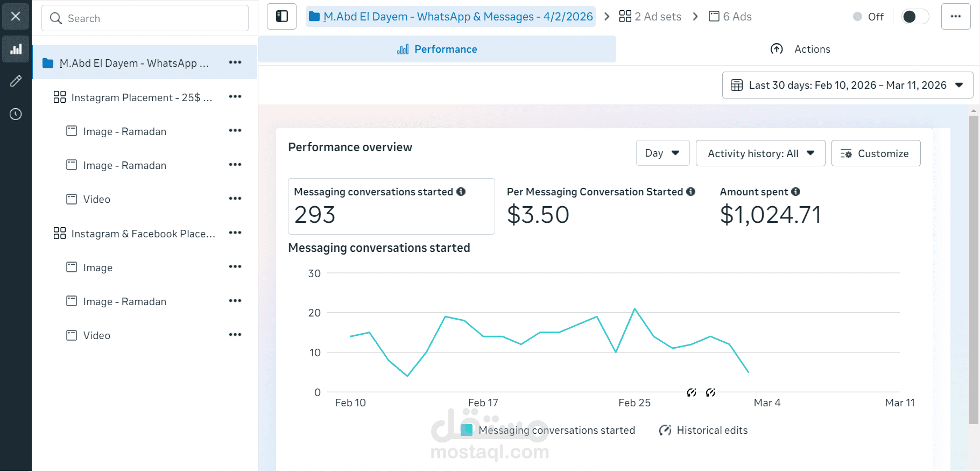Click info icon beside Amount spent
Screen dimensions: 980x472
[796, 192]
